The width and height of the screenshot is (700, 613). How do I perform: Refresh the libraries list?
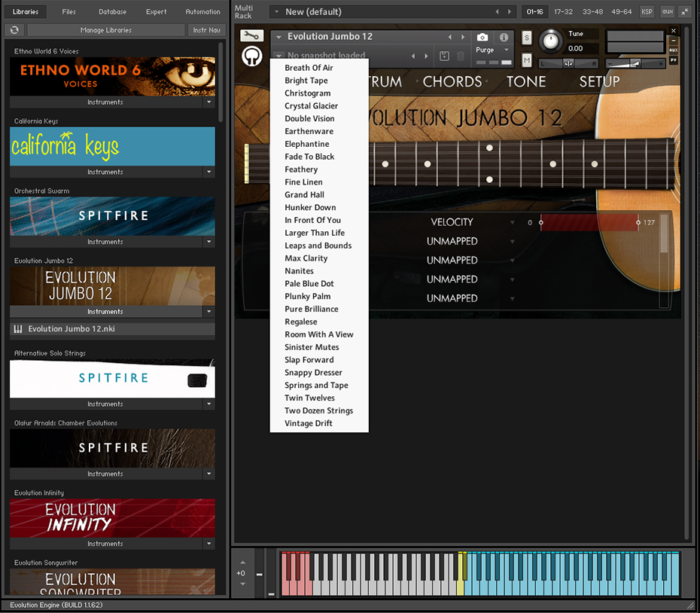click(14, 30)
